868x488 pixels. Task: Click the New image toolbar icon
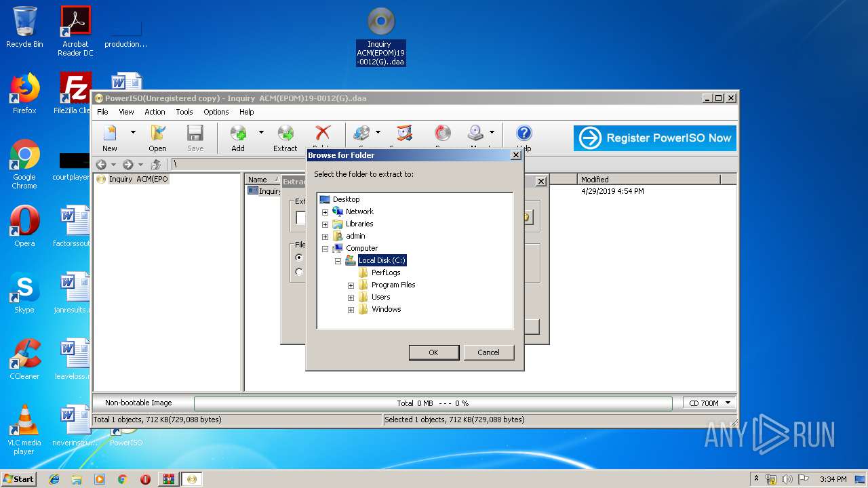coord(110,138)
